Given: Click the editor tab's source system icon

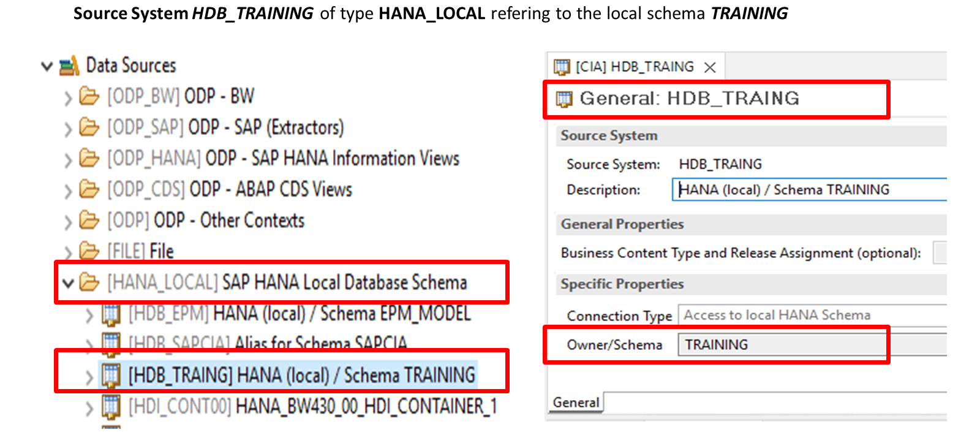Looking at the screenshot, I should click(562, 67).
